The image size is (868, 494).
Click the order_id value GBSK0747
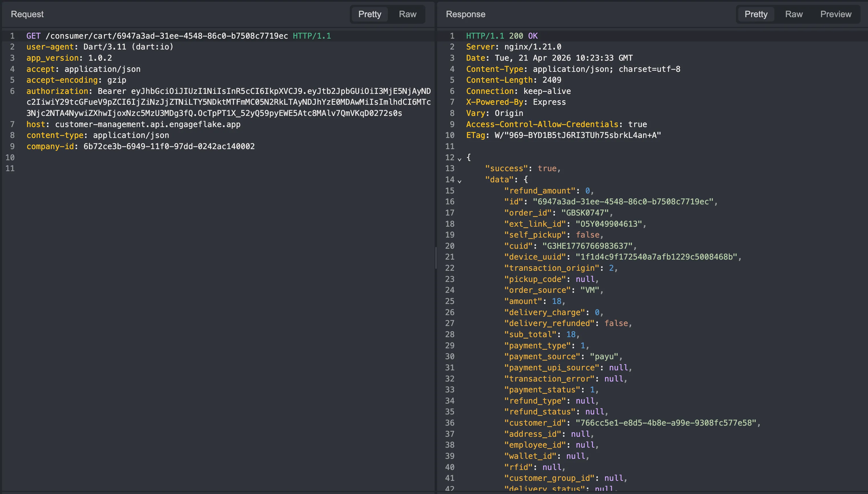click(x=585, y=213)
